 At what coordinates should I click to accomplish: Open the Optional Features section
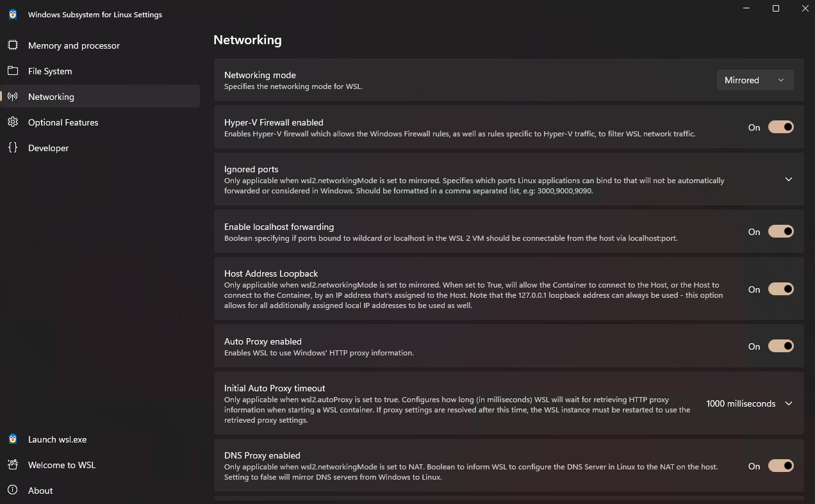[100, 122]
